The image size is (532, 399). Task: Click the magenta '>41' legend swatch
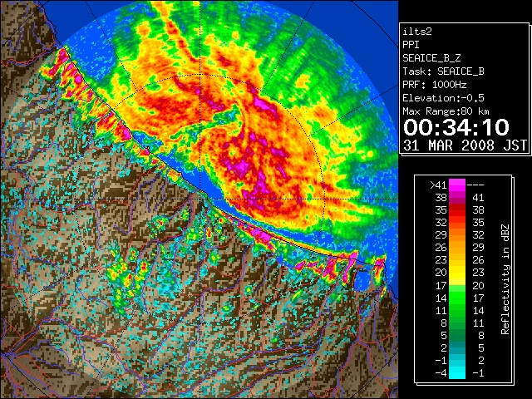pos(457,185)
